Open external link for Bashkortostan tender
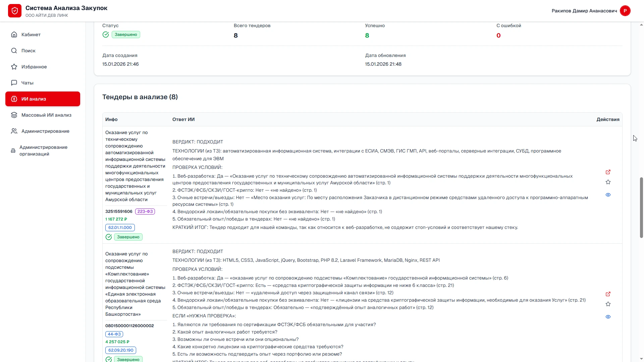Screen dimensions: 644x362 click(608, 294)
